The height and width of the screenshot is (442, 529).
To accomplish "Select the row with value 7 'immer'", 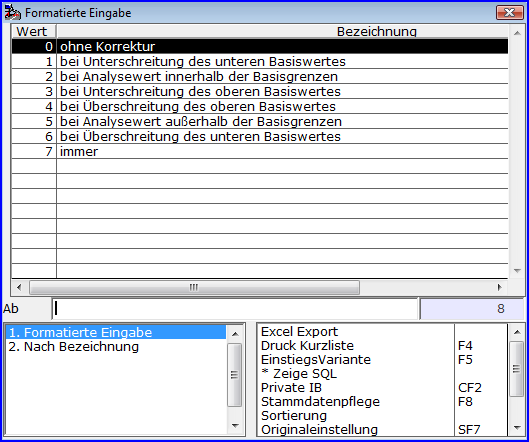I will point(260,151).
